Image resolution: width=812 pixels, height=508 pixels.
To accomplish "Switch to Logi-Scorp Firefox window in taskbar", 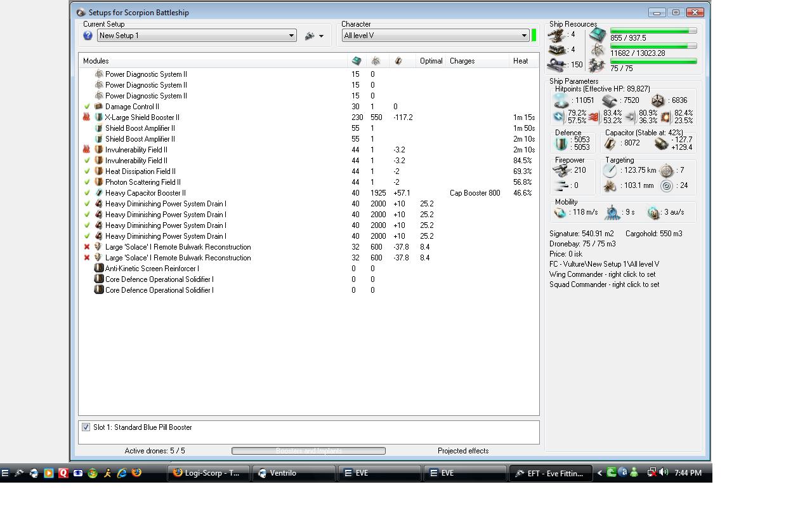I will tap(208, 473).
